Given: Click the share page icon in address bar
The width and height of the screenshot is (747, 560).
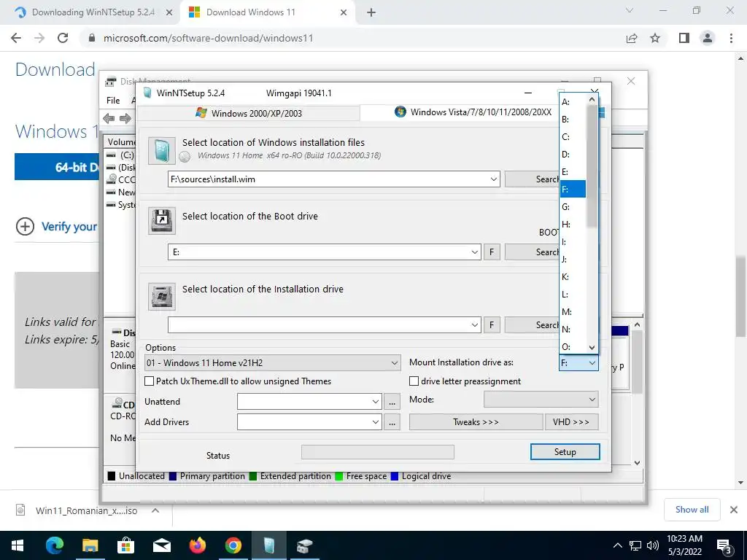Looking at the screenshot, I should coord(632,38).
